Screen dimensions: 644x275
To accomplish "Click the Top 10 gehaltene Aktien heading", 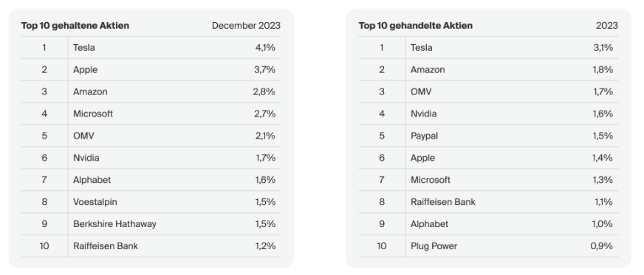I will [x=75, y=25].
